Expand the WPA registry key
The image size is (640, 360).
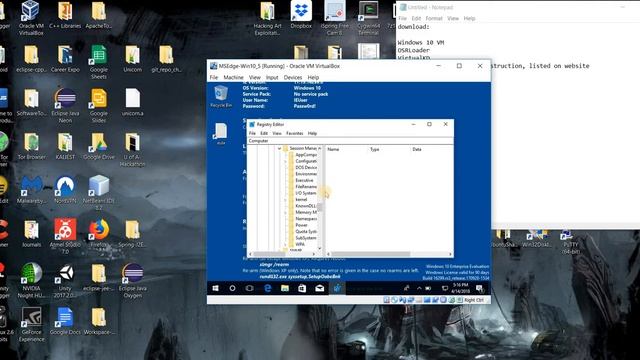tap(285, 244)
